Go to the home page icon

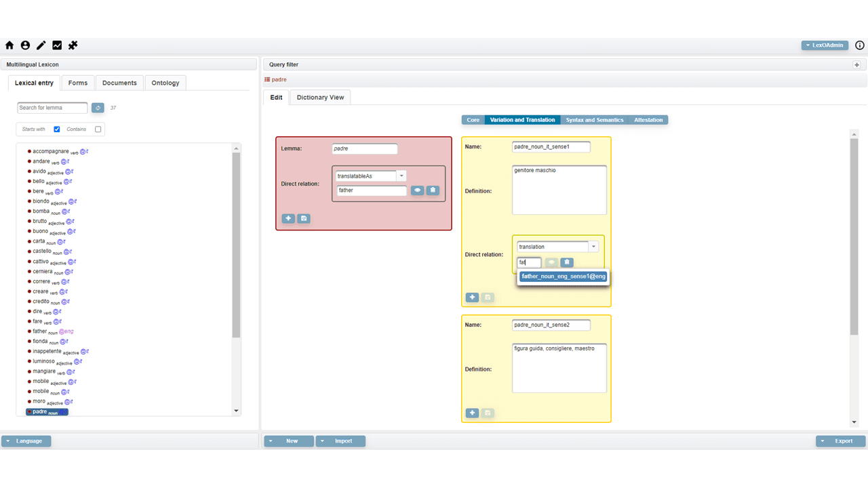9,45
